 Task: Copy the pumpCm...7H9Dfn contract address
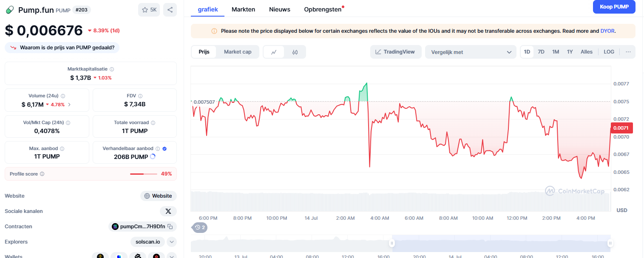pyautogui.click(x=170, y=227)
